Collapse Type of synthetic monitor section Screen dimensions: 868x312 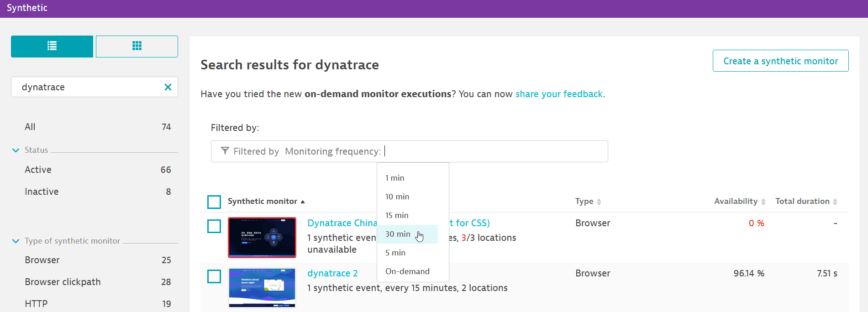[x=16, y=241]
